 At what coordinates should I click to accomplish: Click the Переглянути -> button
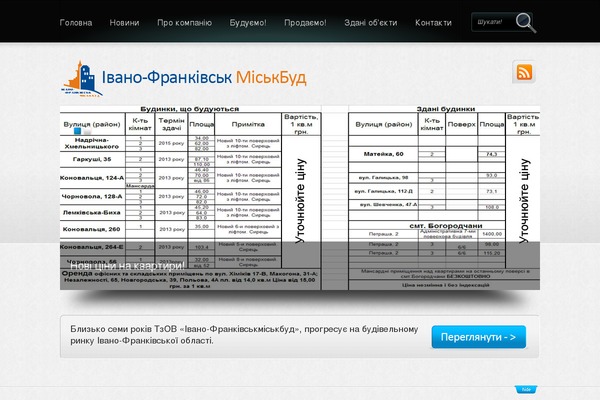[479, 337]
